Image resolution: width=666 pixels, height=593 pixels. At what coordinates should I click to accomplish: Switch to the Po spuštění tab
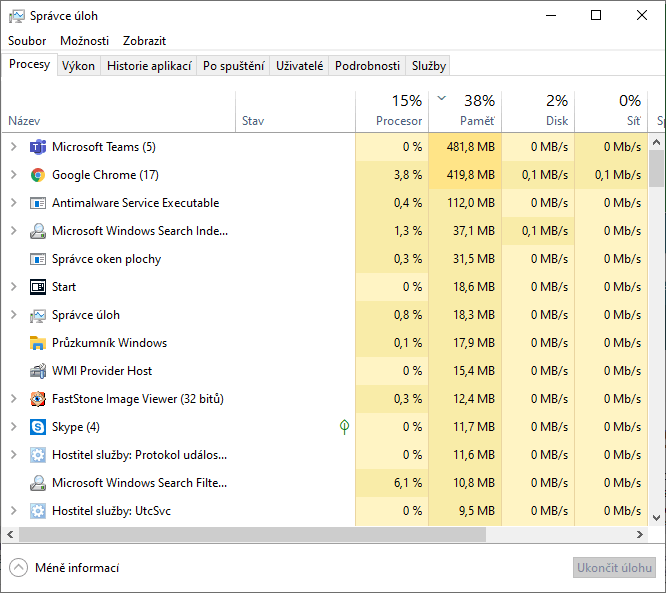point(233,66)
